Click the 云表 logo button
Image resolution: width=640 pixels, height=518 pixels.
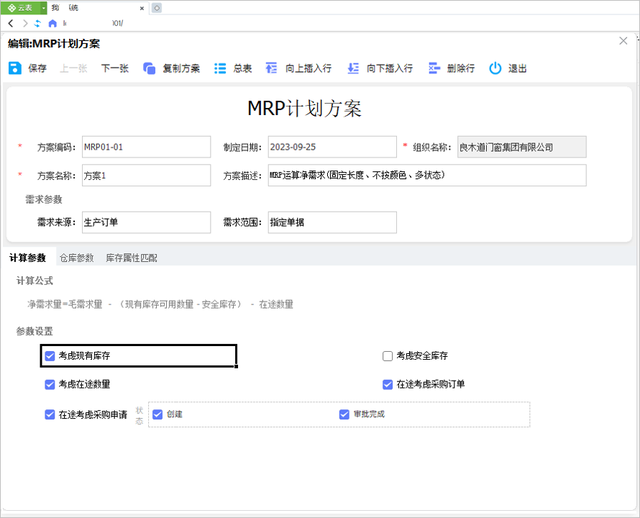click(20, 8)
